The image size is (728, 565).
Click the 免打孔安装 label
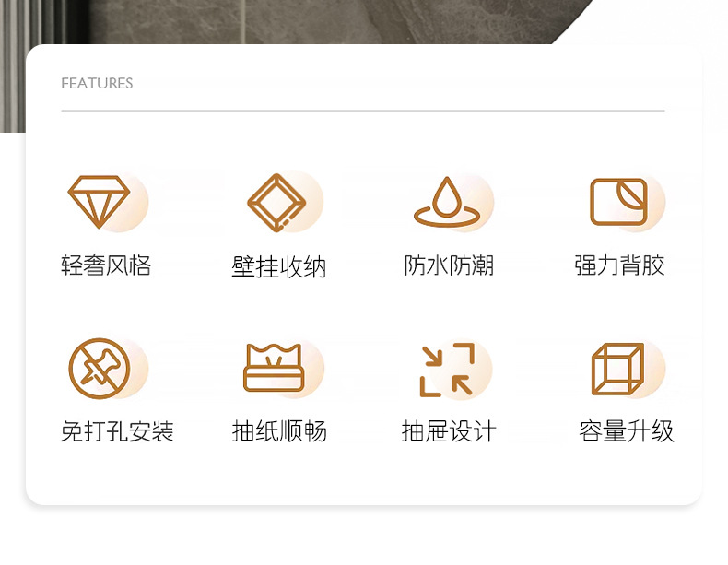tap(117, 431)
